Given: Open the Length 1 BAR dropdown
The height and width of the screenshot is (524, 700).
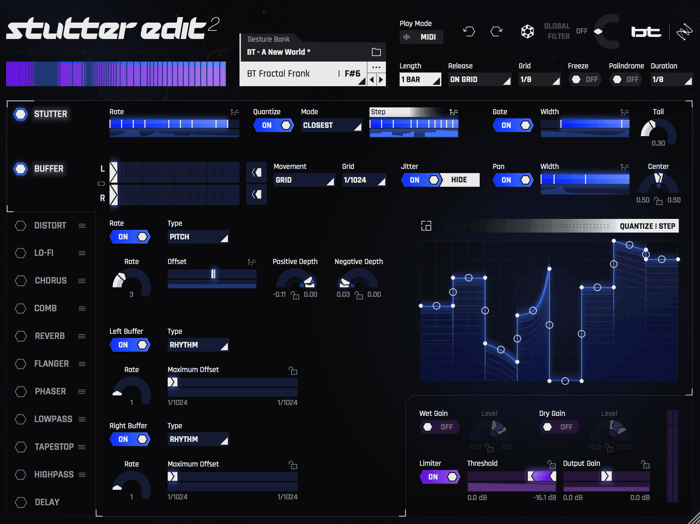Looking at the screenshot, I should point(420,79).
